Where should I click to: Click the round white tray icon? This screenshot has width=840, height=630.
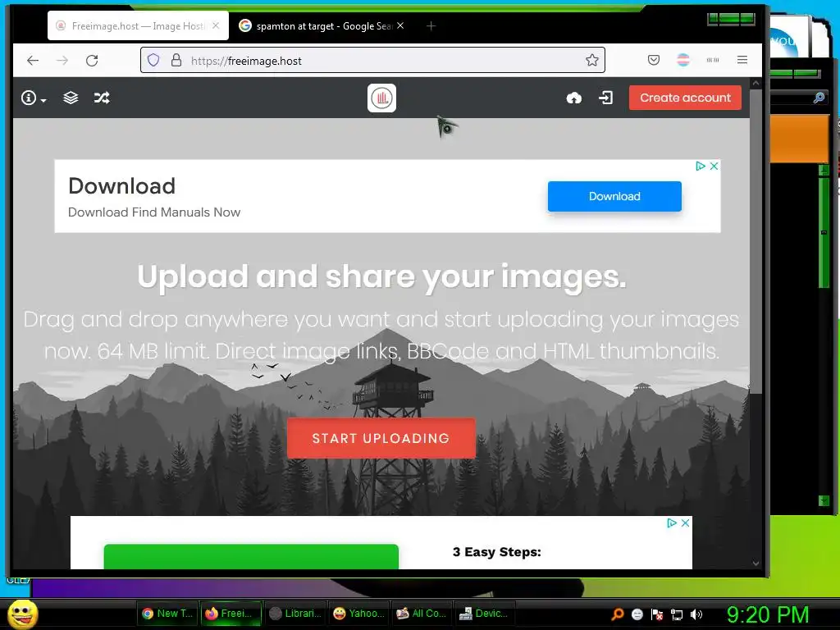637,614
